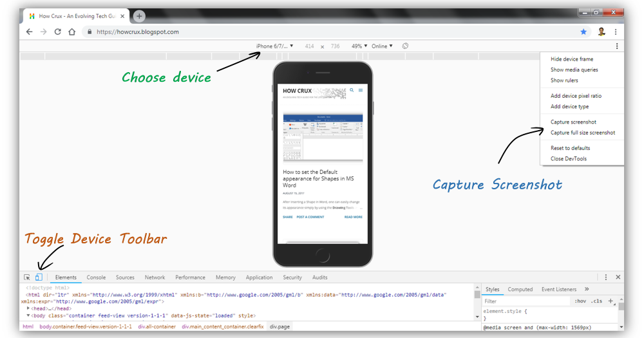Image resolution: width=644 pixels, height=338 pixels.
Task: Click the blue bookmark star
Action: pyautogui.click(x=583, y=32)
